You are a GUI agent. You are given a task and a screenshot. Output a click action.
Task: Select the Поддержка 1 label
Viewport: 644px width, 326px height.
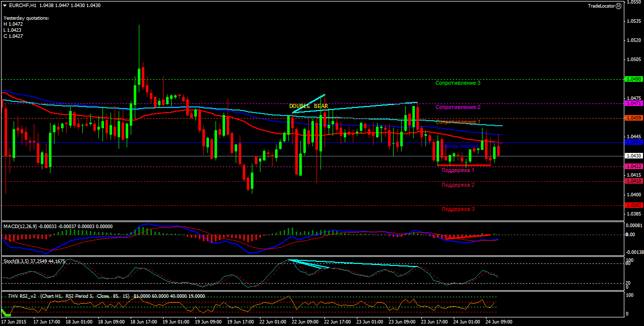(x=458, y=171)
